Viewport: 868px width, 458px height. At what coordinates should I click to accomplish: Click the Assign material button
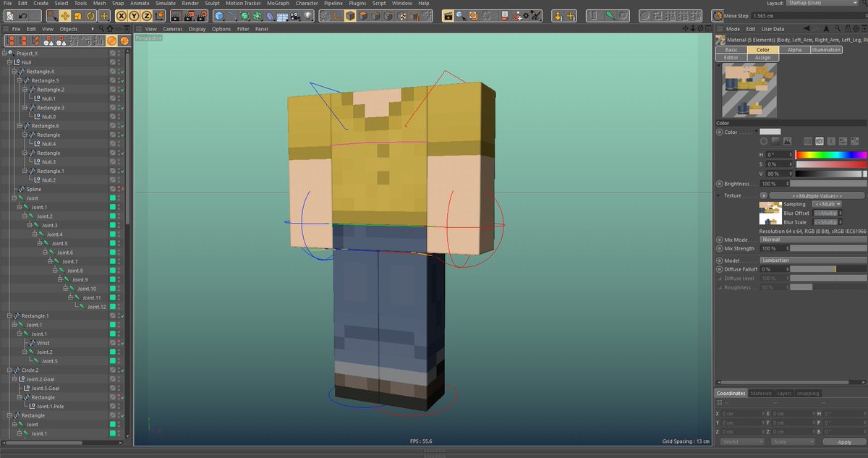pos(763,57)
